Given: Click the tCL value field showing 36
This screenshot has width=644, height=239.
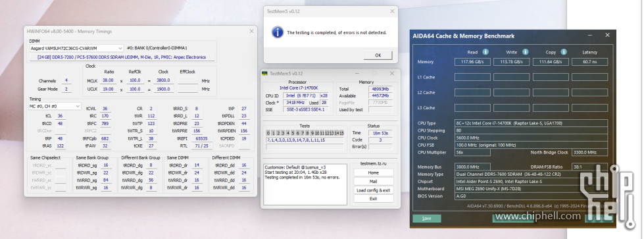Looking at the screenshot, I should pos(60,116).
